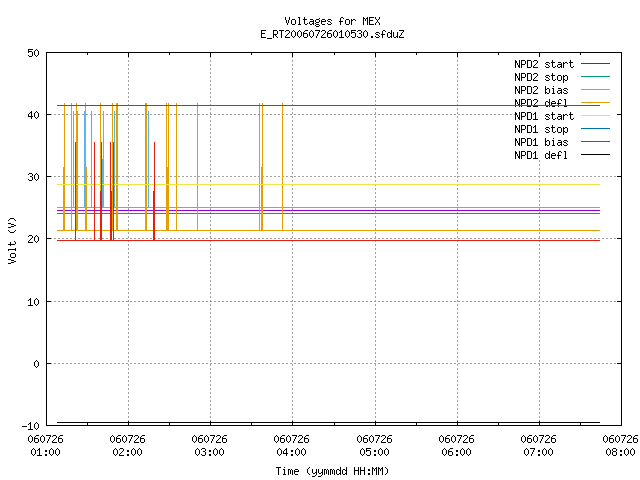
Task: Click the x-axis tick label 060726 04:00
Action: [x=292, y=446]
